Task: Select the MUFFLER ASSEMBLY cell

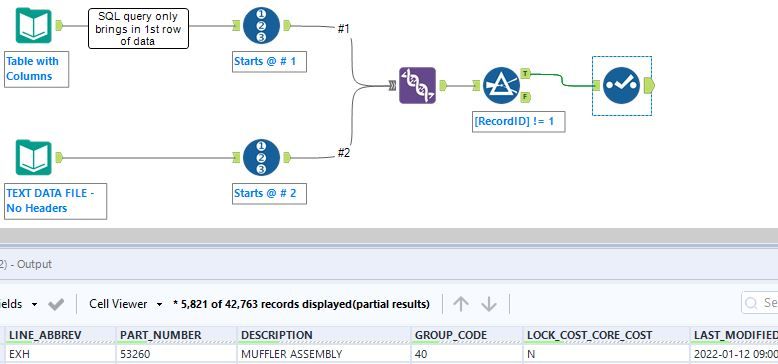Action: coord(324,354)
